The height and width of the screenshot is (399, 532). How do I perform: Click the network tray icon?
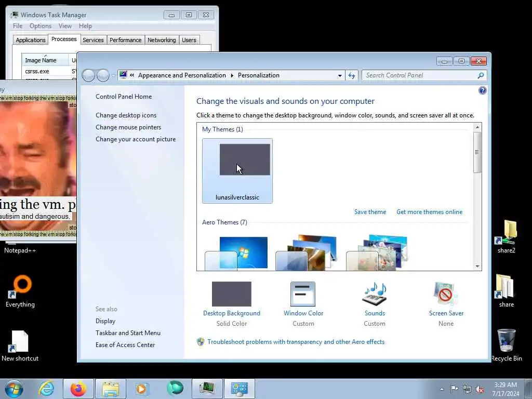pyautogui.click(x=467, y=390)
